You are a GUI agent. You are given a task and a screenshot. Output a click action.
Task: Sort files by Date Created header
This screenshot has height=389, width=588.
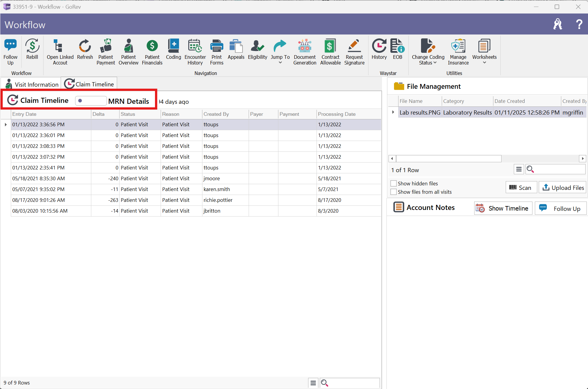pos(527,101)
